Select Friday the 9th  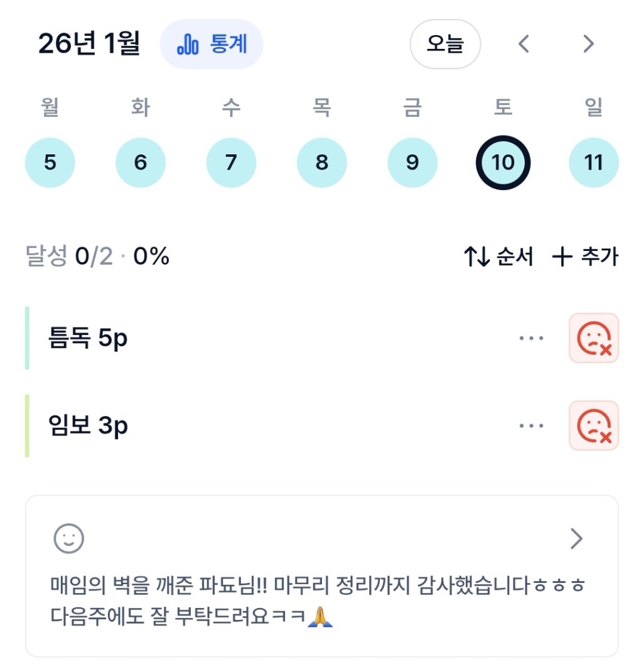(412, 163)
